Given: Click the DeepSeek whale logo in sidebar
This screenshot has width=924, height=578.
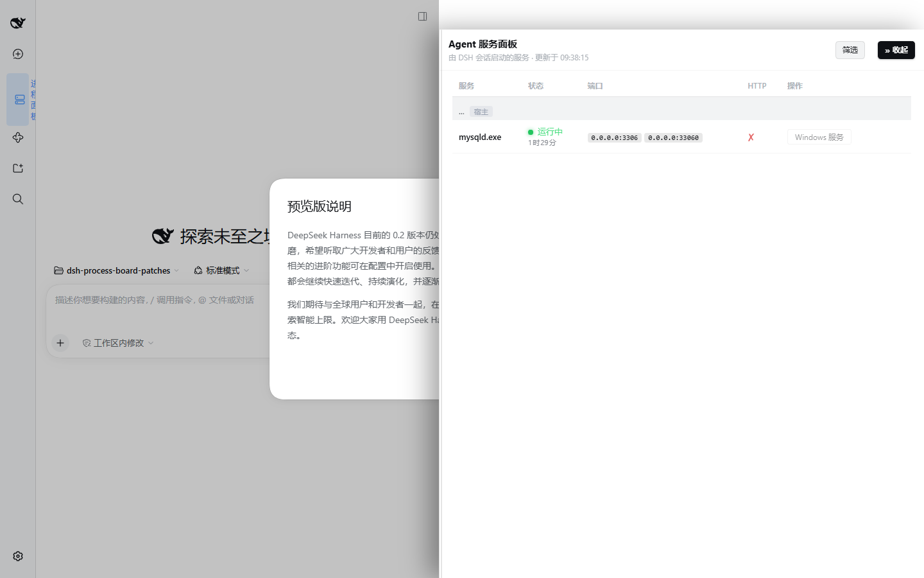Looking at the screenshot, I should [18, 23].
